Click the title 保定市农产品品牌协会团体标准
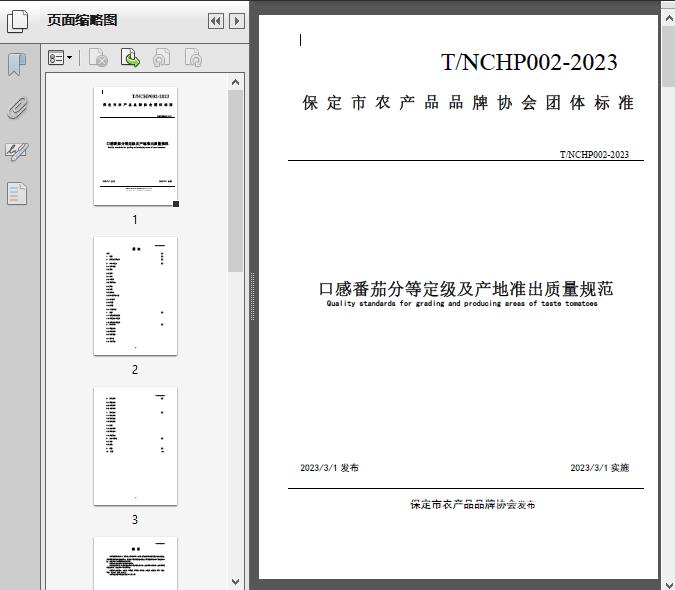The width and height of the screenshot is (675, 590). [x=468, y=103]
